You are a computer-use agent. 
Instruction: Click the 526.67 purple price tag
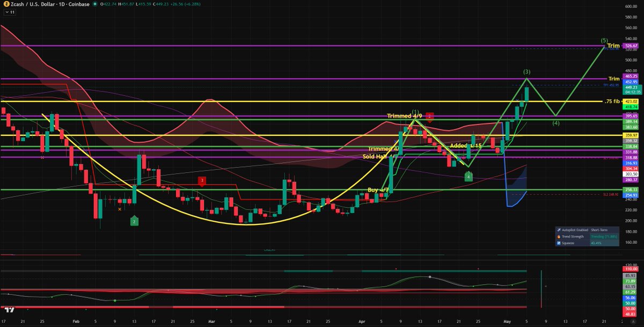pos(631,46)
